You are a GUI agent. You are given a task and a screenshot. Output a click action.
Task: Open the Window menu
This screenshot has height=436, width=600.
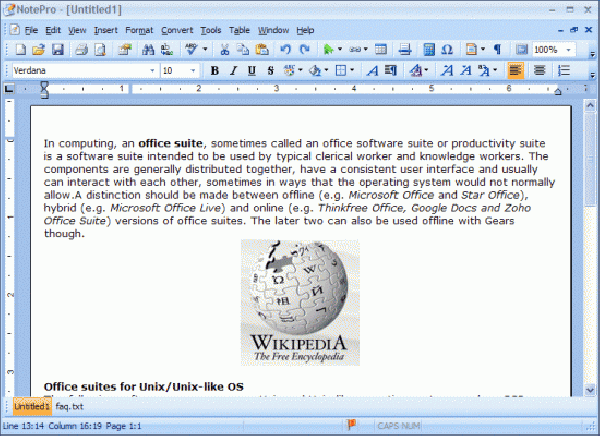(273, 30)
